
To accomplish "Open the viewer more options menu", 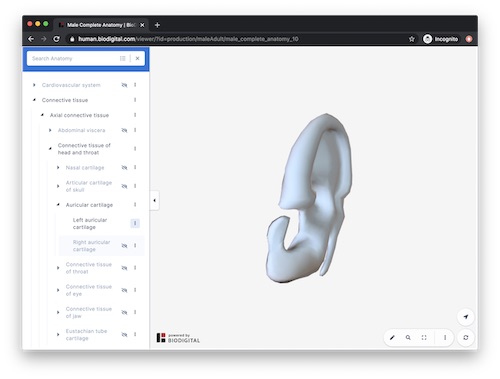I will coord(445,338).
